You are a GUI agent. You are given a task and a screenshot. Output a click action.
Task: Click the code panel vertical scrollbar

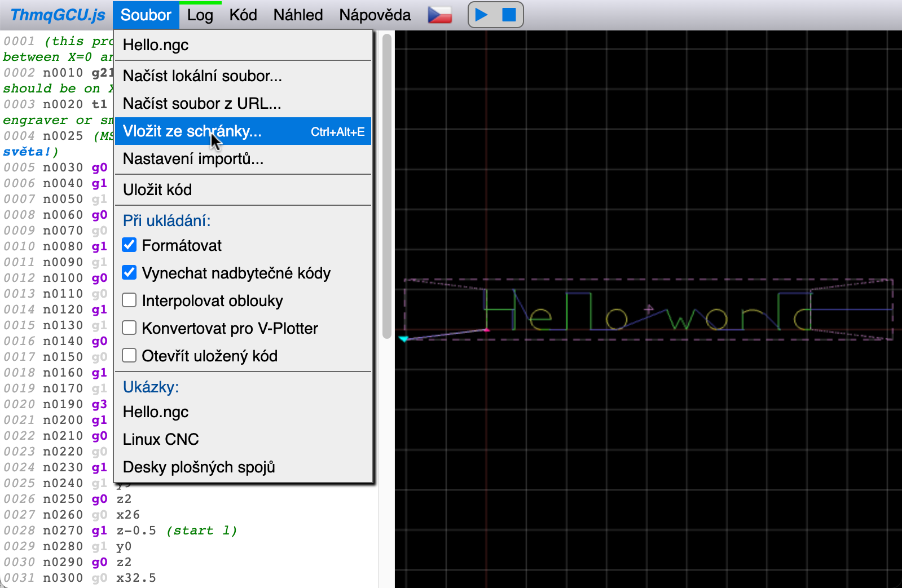click(x=387, y=186)
